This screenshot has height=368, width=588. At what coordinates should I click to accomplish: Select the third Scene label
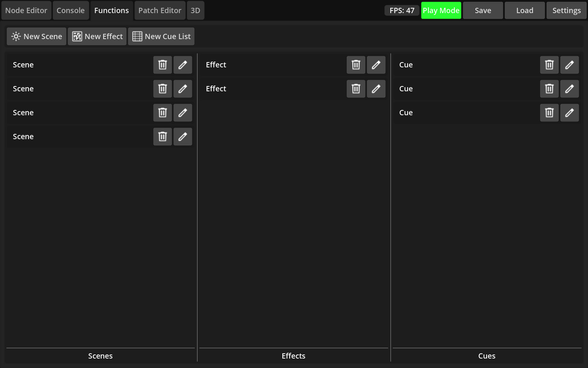pyautogui.click(x=23, y=113)
